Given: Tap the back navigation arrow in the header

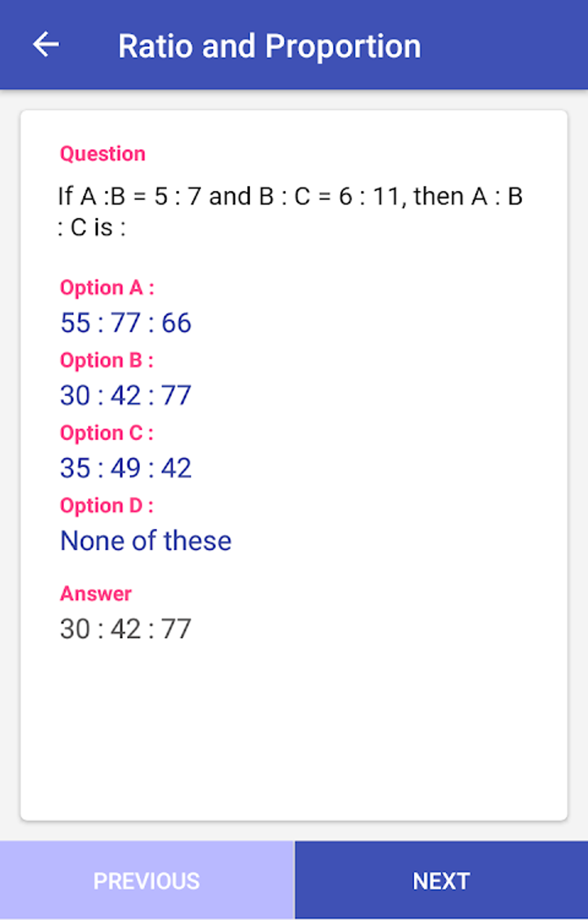Looking at the screenshot, I should [46, 44].
